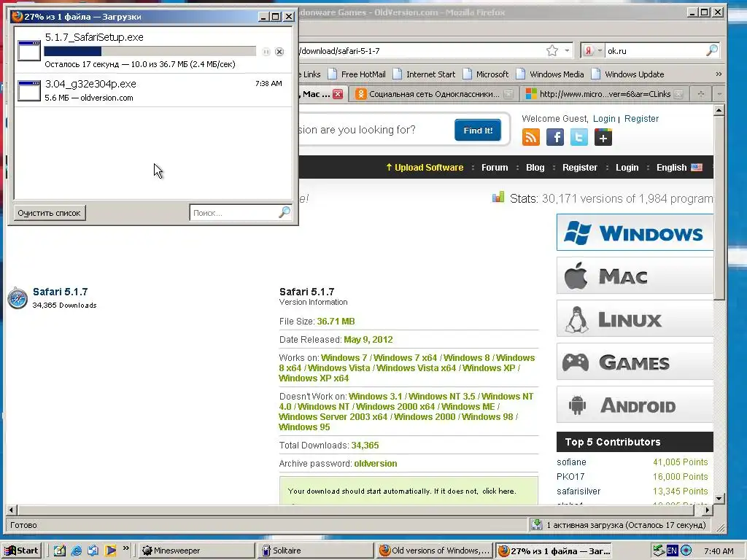
Task: Open the Forum menu item
Action: click(495, 168)
